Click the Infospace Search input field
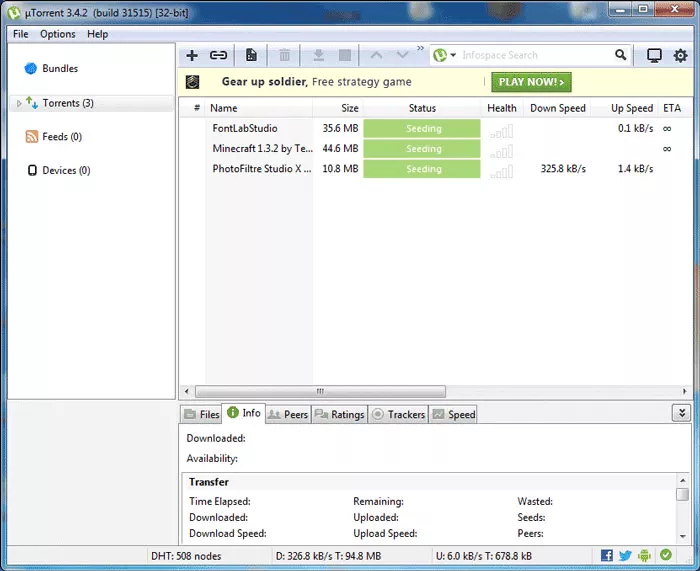 pos(536,55)
